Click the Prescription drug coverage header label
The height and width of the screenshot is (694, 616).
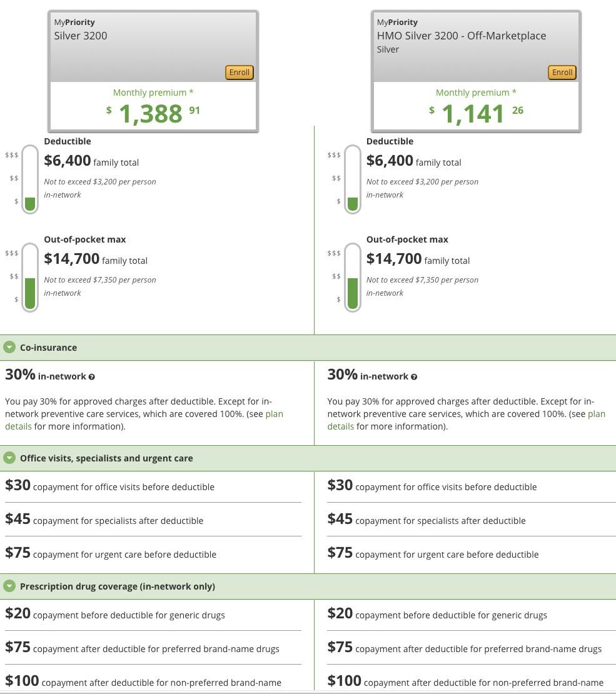(117, 586)
